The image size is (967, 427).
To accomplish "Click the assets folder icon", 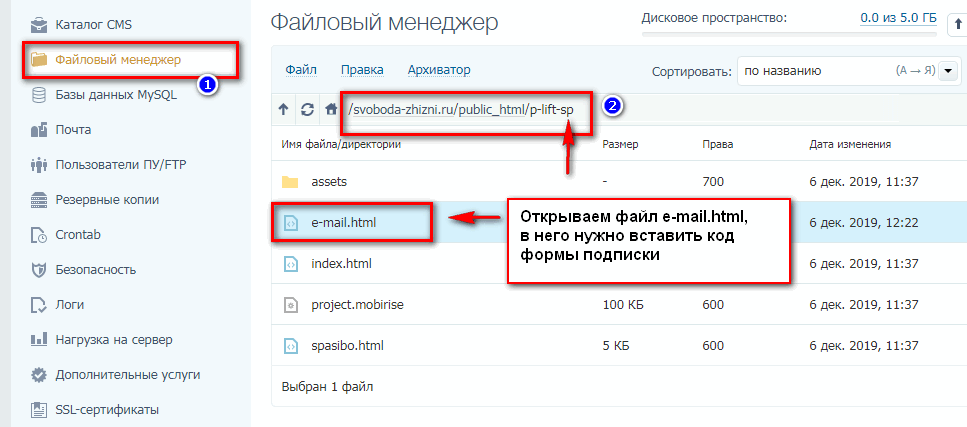I will pyautogui.click(x=290, y=181).
